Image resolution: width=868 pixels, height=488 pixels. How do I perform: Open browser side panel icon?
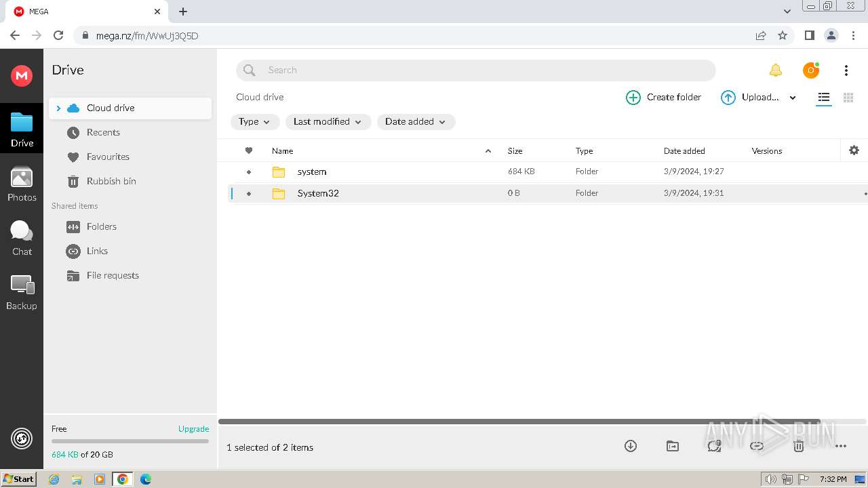[x=809, y=35]
